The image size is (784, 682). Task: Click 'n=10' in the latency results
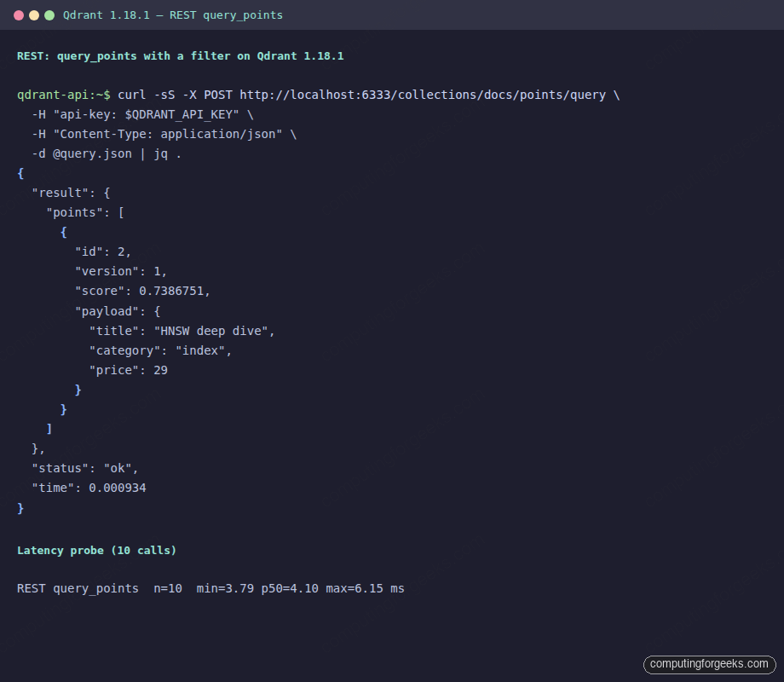tap(168, 588)
